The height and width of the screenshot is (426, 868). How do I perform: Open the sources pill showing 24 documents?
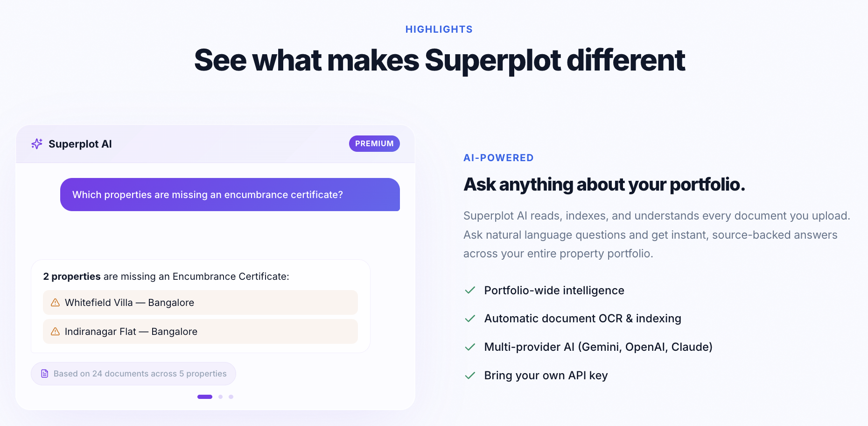tap(133, 373)
